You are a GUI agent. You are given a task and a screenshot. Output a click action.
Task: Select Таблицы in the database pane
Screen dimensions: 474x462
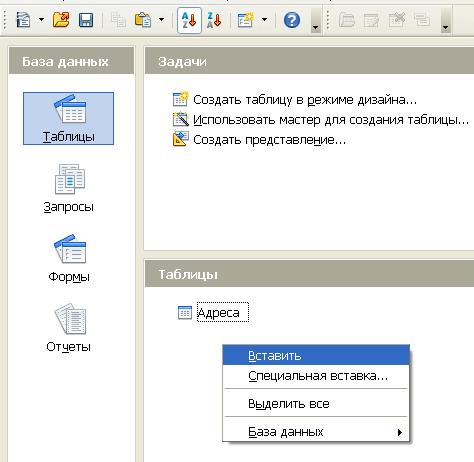click(68, 118)
